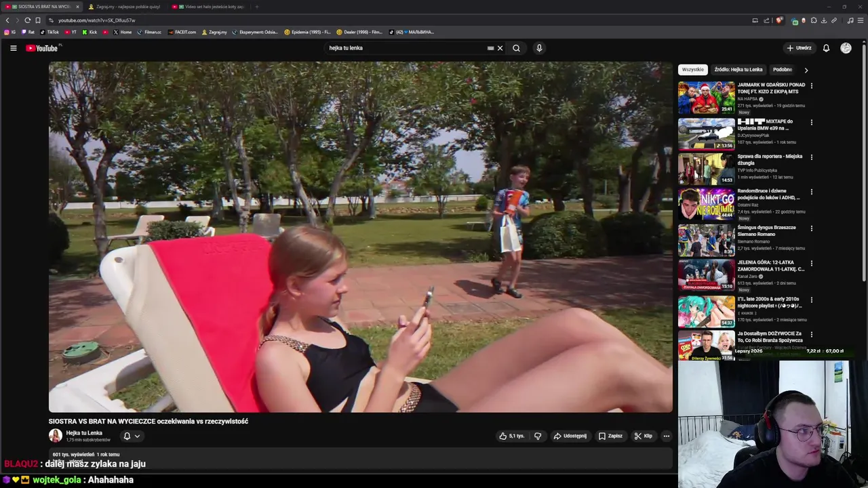
Task: Dislike the video
Action: click(538, 436)
